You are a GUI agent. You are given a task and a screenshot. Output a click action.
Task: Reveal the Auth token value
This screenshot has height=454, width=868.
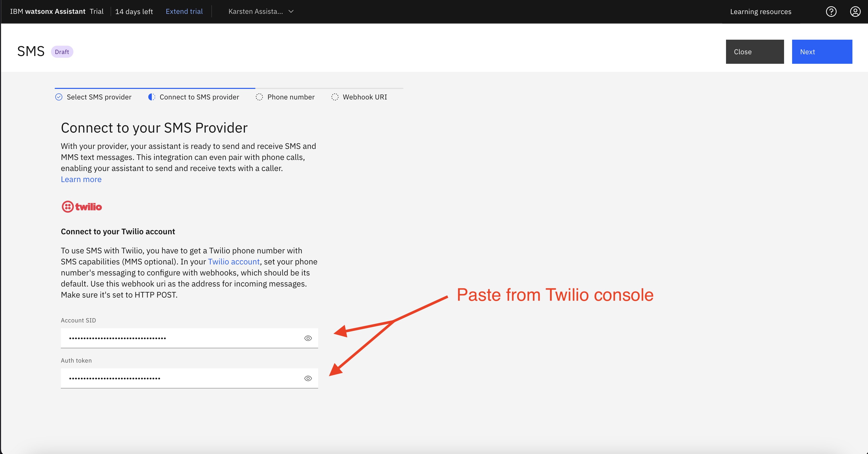point(308,378)
